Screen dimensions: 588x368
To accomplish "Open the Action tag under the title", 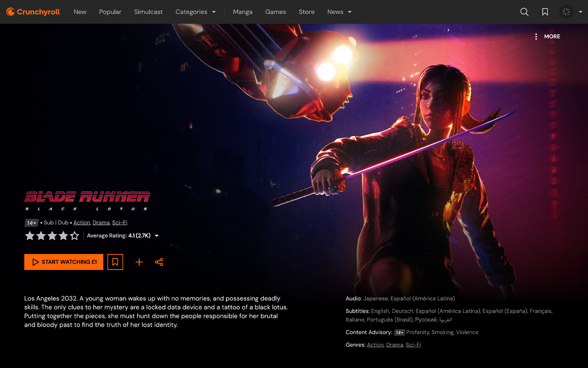I will [x=82, y=222].
